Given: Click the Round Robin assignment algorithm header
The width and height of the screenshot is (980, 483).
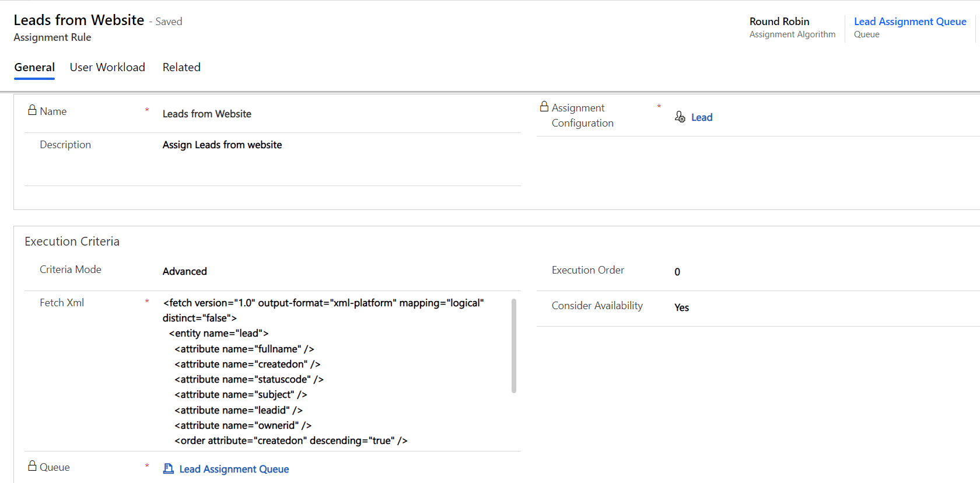Looking at the screenshot, I should tap(779, 22).
